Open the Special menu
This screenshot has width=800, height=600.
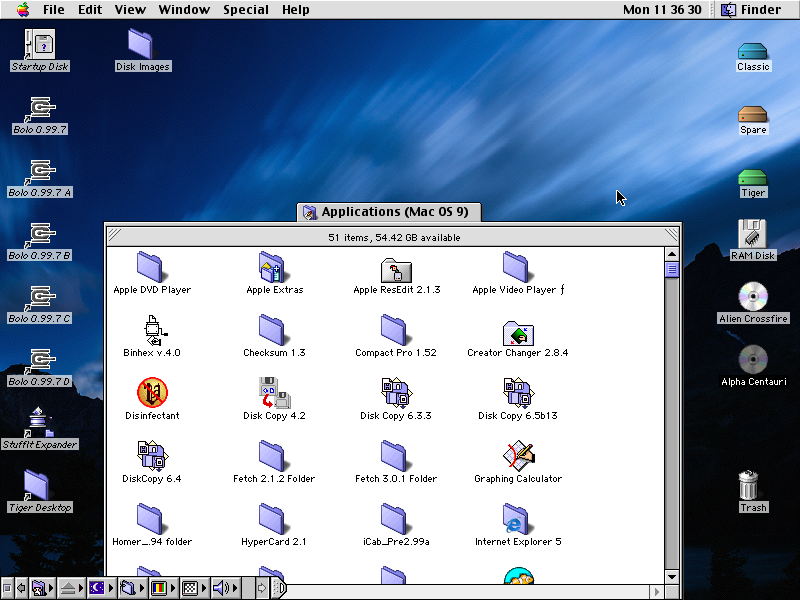(246, 9)
